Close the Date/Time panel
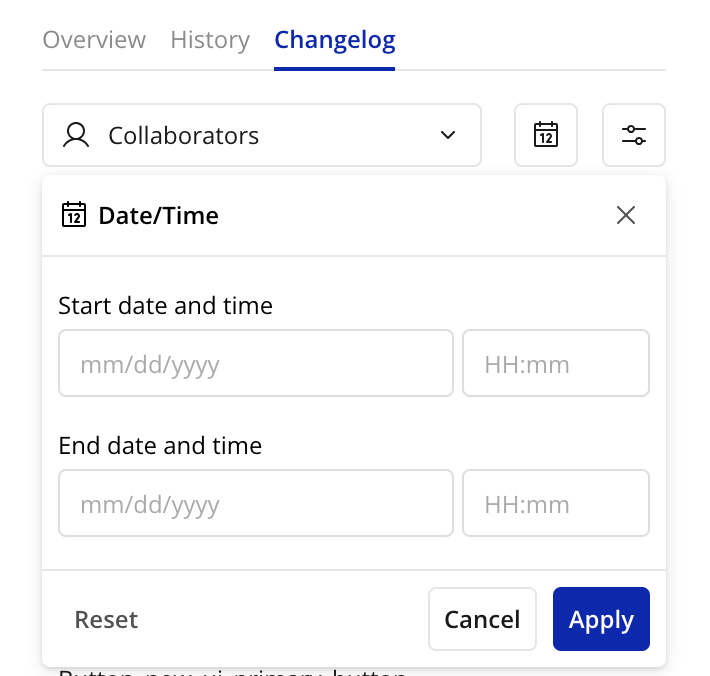This screenshot has height=676, width=710. pos(626,215)
